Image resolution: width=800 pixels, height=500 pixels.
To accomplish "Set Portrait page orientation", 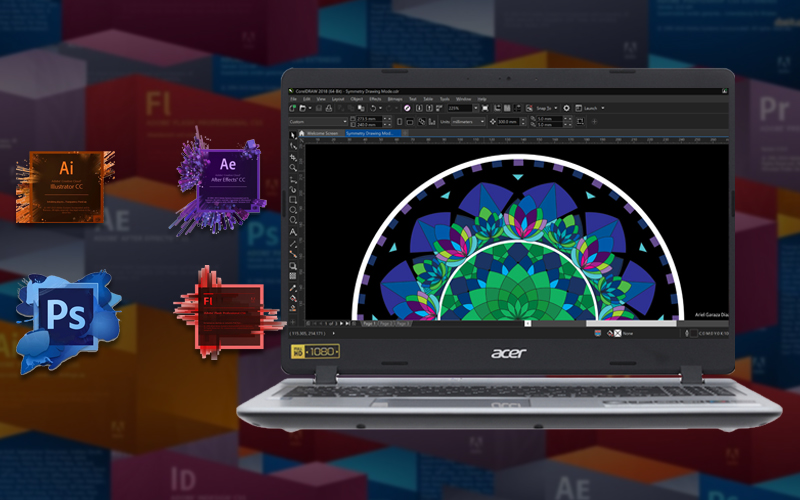I will (399, 121).
